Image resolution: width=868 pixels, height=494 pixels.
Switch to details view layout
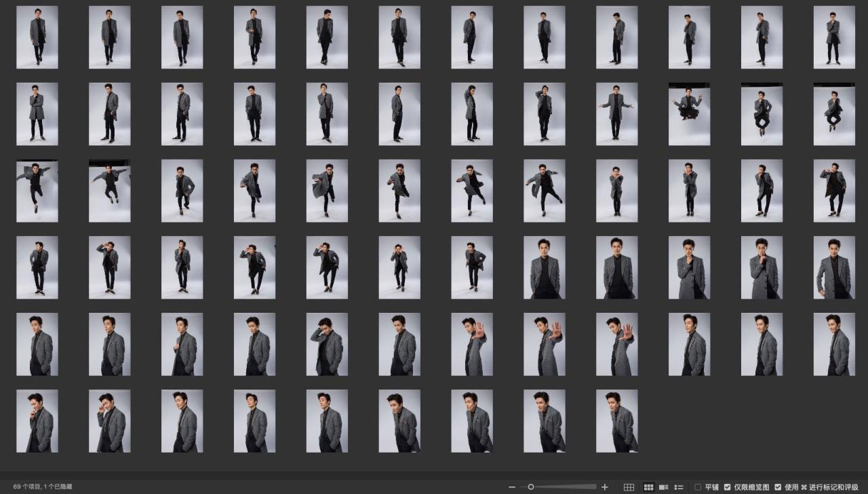(664, 487)
